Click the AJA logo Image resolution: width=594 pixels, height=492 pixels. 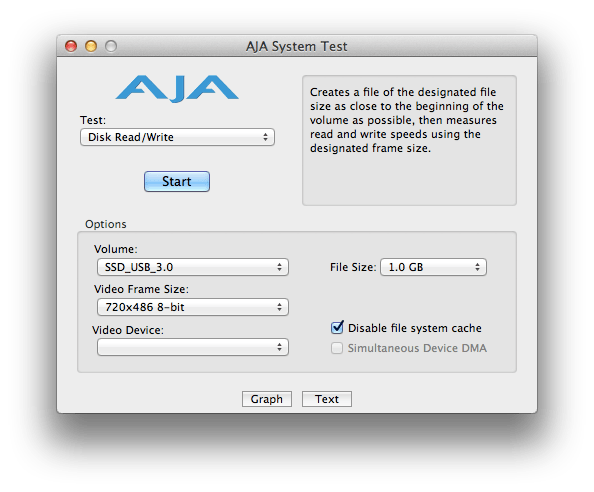click(177, 89)
